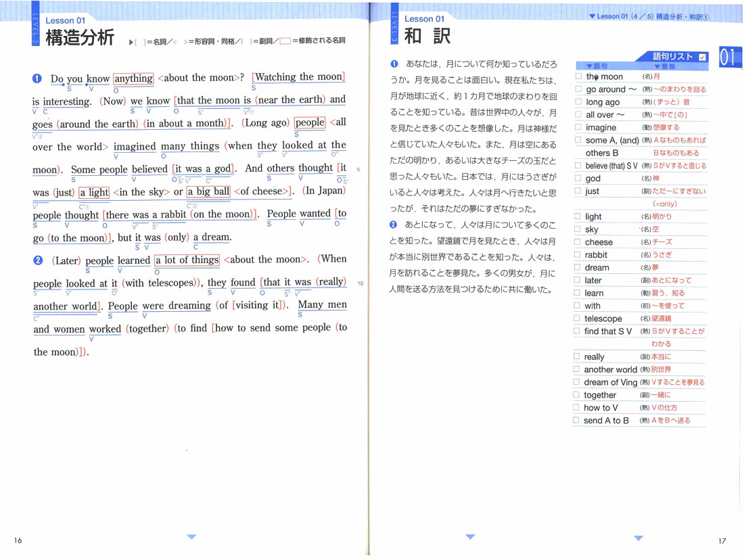Click the 語句リスト label
Screen dimensions: 744x560
pyautogui.click(x=672, y=57)
